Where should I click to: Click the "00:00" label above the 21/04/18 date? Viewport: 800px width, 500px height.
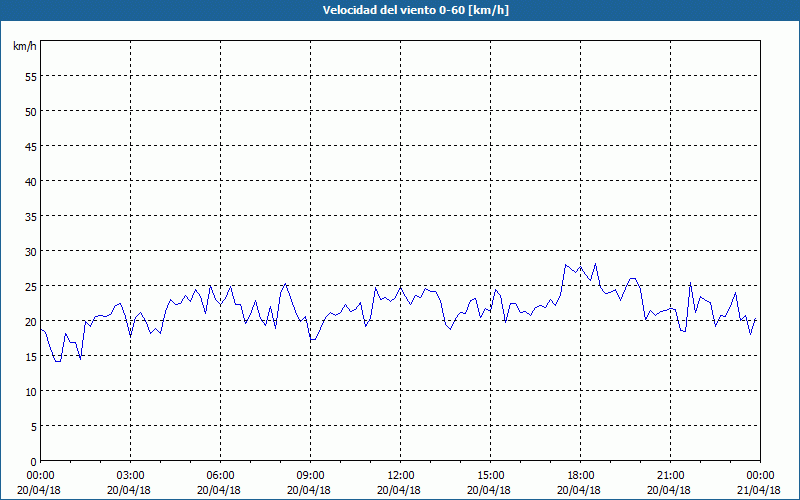[760, 476]
